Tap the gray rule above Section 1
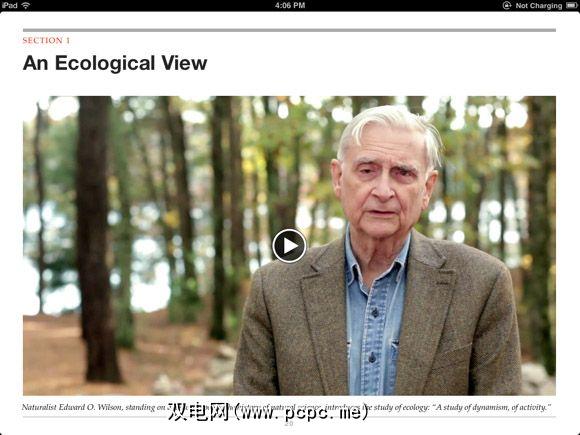The height and width of the screenshot is (435, 580). (289, 30)
